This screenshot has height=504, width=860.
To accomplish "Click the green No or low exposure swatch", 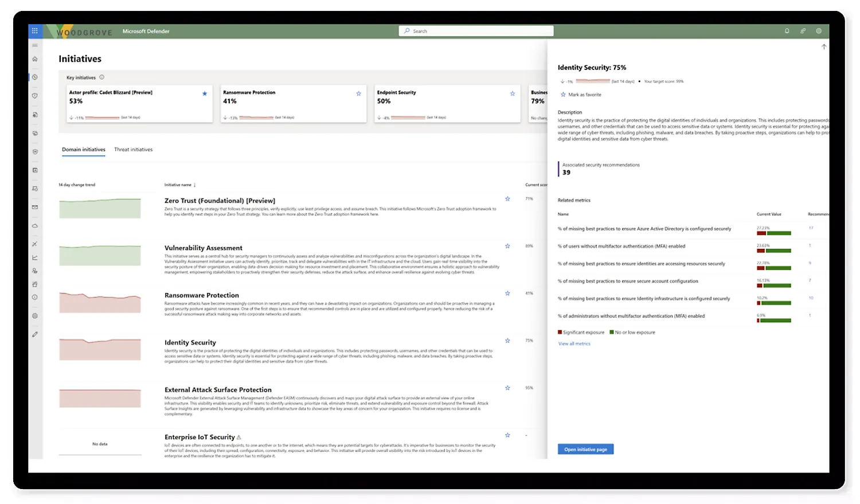I will click(612, 332).
